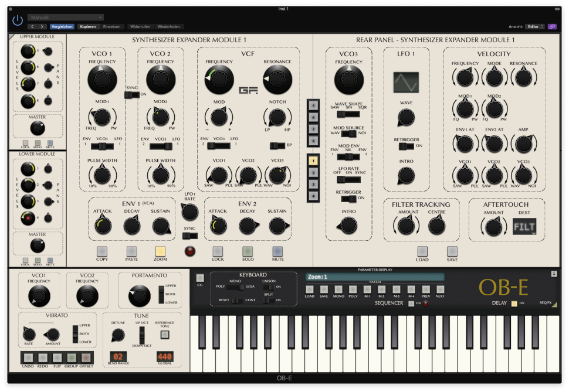Select module 4 button
Screen dimensions: 569x392
313,196
